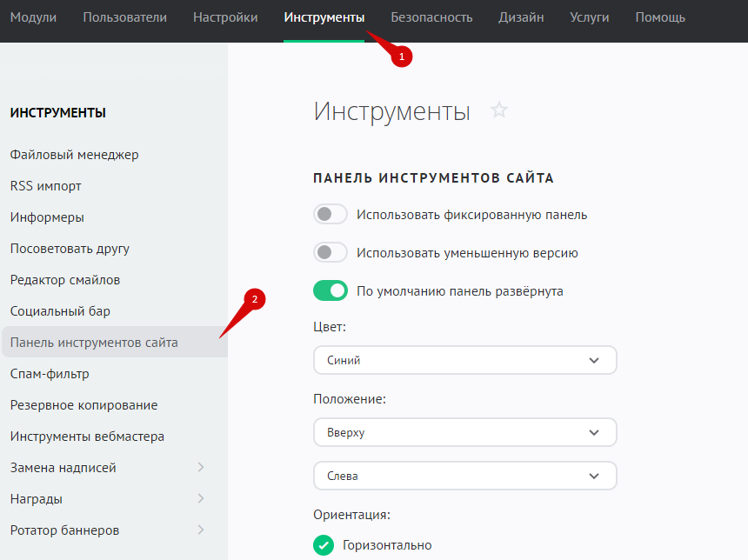Enable Использовать фиксированную панель toggle

click(331, 215)
